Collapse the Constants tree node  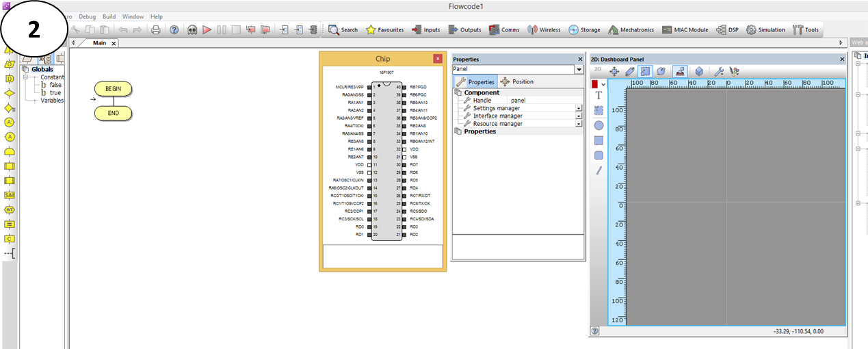[26, 77]
